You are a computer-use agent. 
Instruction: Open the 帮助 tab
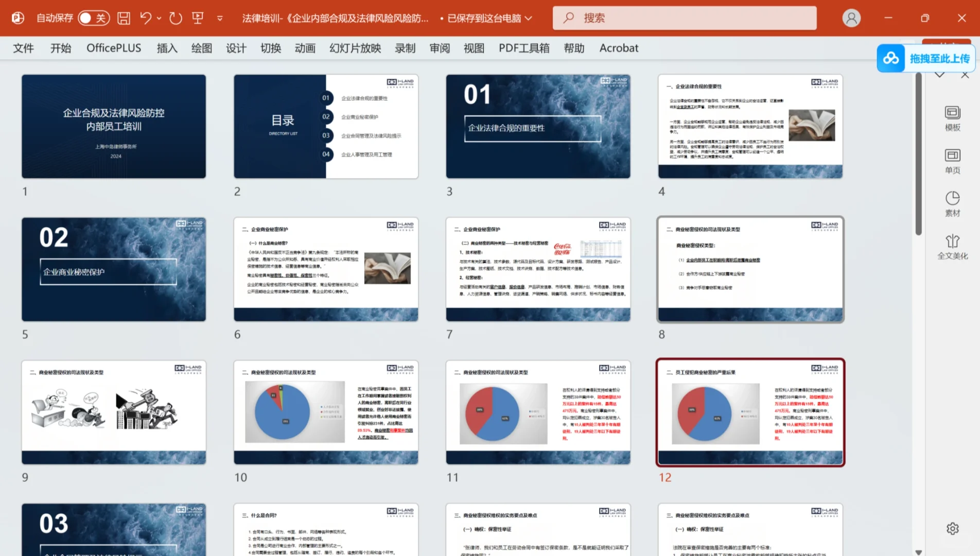coord(574,48)
